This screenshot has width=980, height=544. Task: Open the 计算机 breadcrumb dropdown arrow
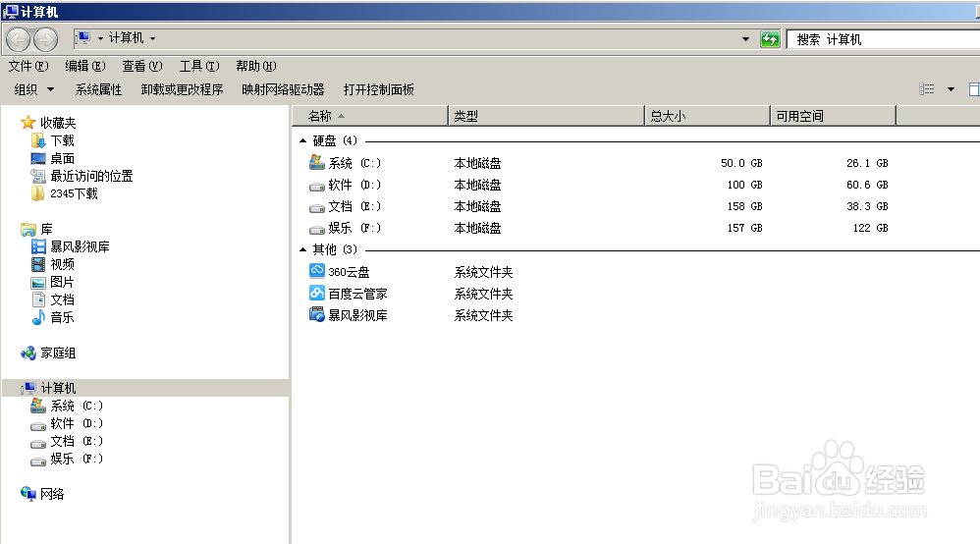pos(152,38)
